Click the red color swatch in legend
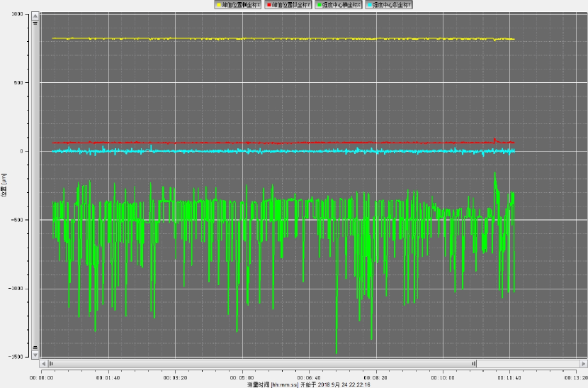Image resolution: width=588 pixels, height=388 pixels. (x=269, y=5)
